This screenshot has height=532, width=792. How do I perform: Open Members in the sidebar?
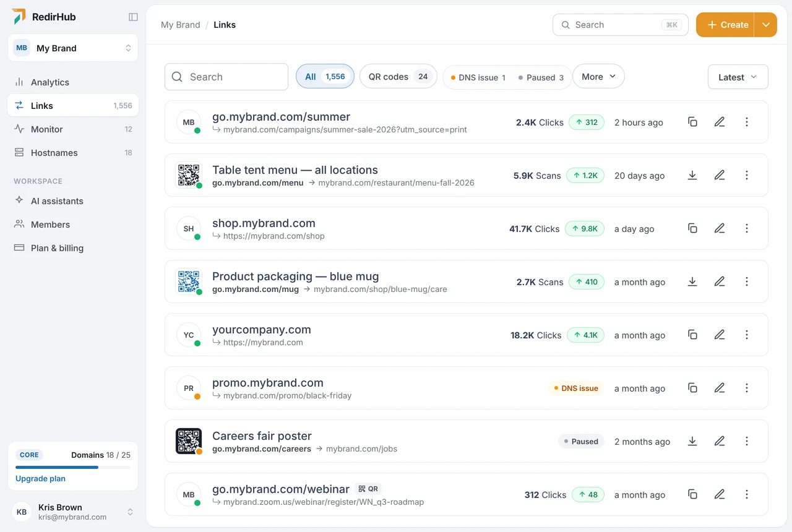pyautogui.click(x=73, y=224)
